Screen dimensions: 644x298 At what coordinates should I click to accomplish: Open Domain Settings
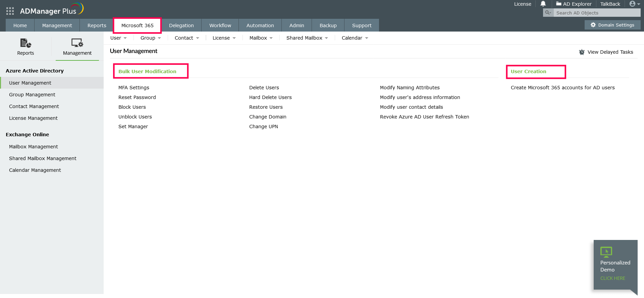tap(612, 25)
